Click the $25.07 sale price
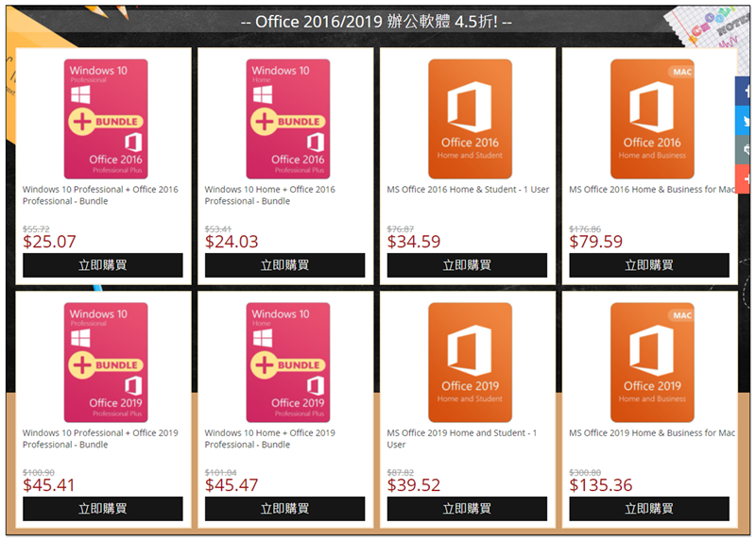 50,242
